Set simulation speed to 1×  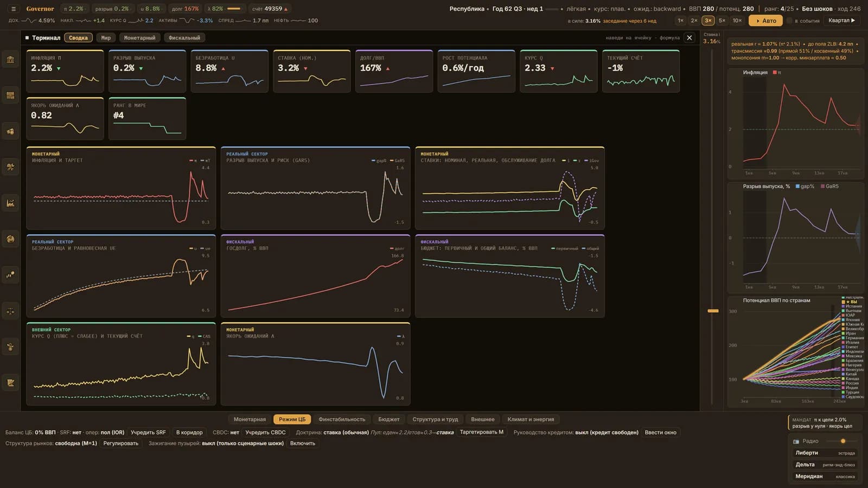tap(680, 21)
